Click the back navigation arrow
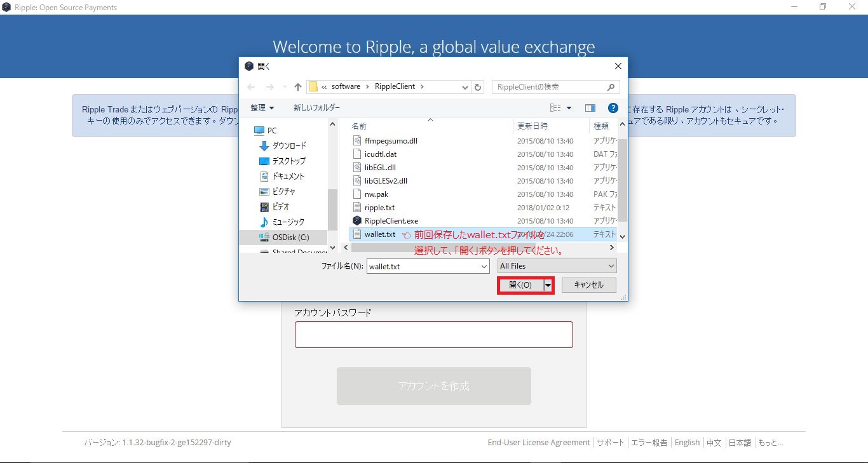 pos(250,86)
